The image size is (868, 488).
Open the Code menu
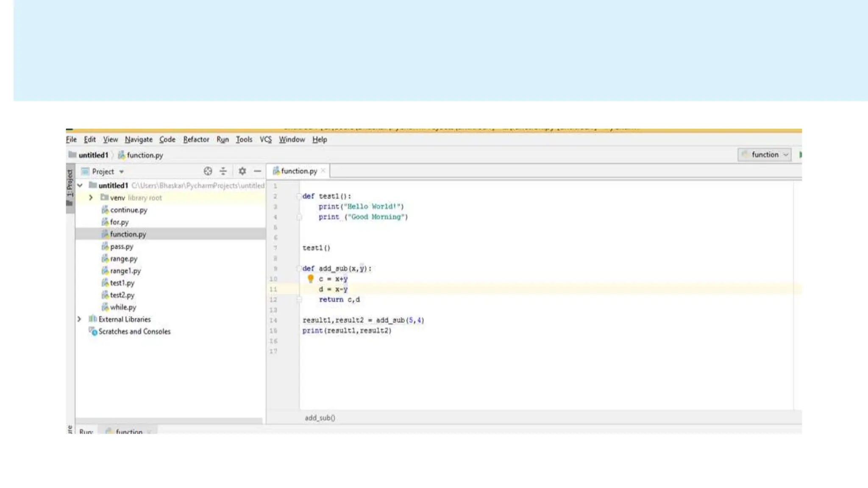click(x=167, y=139)
